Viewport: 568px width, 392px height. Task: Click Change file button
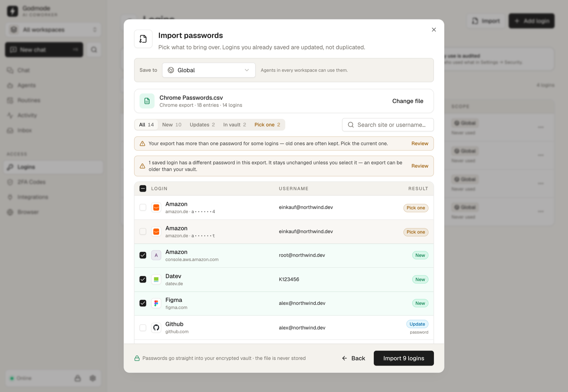[408, 101]
